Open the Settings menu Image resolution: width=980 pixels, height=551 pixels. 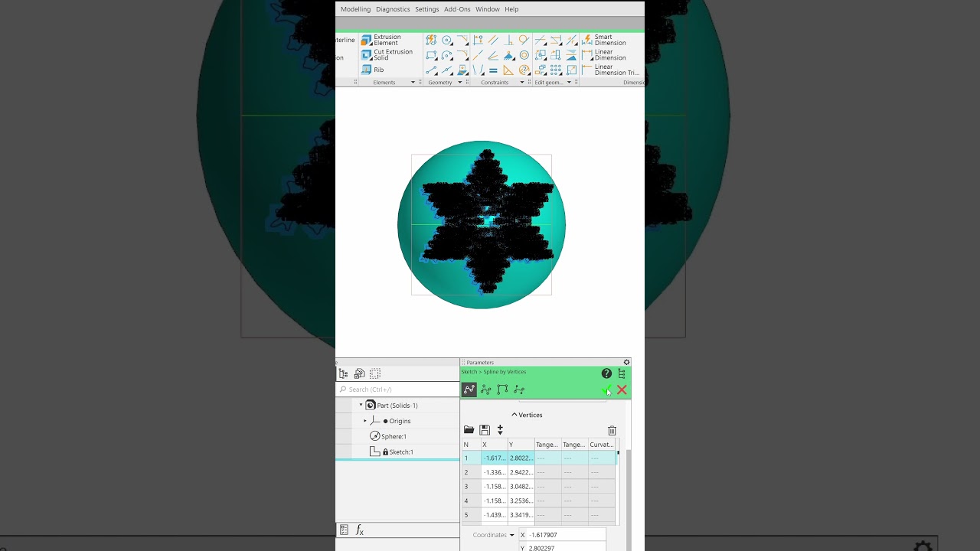[x=426, y=9]
